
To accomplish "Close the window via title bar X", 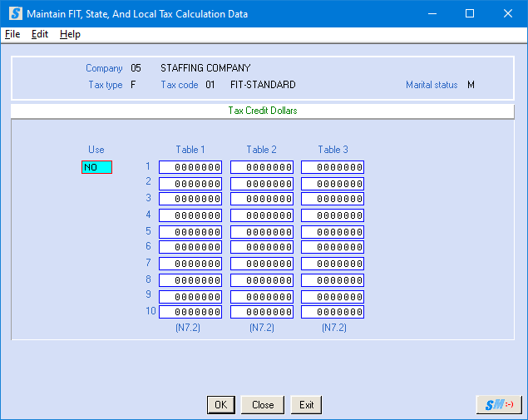I will click(508, 14).
